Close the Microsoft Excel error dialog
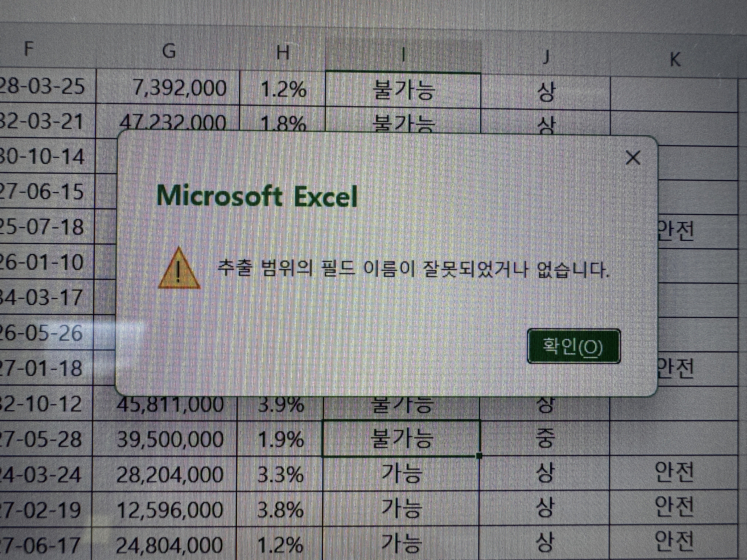This screenshot has height=560, width=747. pos(633,158)
